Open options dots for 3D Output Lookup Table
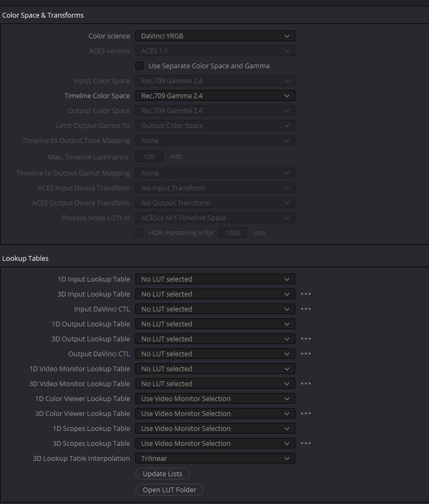 click(305, 339)
